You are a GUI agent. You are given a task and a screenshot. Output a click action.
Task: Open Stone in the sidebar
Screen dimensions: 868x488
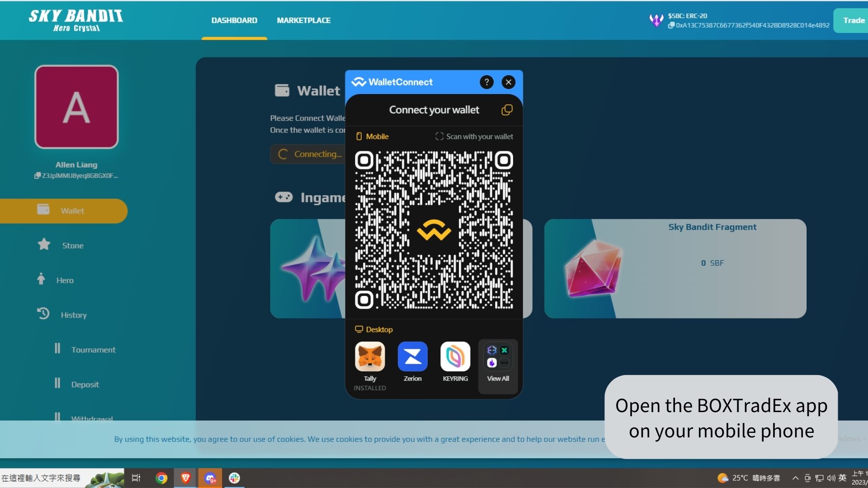click(x=72, y=245)
